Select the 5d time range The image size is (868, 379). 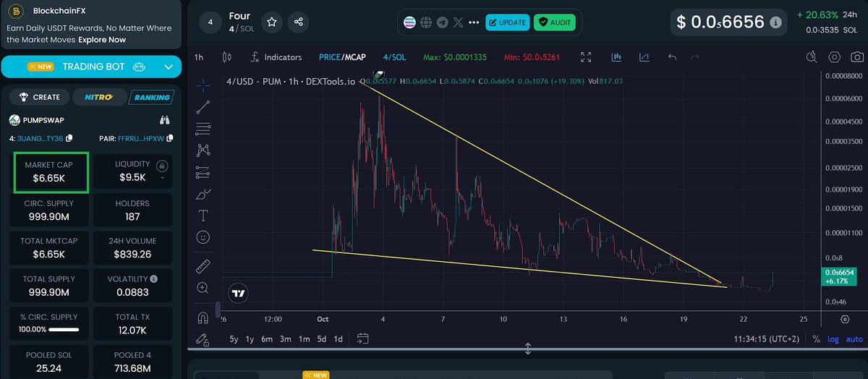pyautogui.click(x=321, y=339)
